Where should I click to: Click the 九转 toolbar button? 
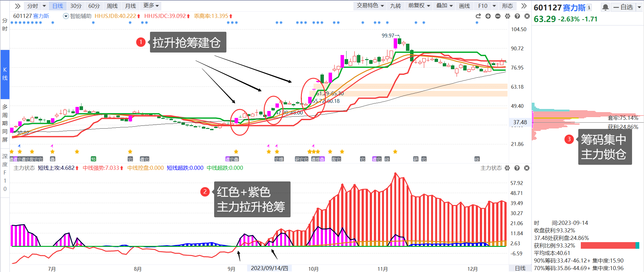(x=396, y=6)
